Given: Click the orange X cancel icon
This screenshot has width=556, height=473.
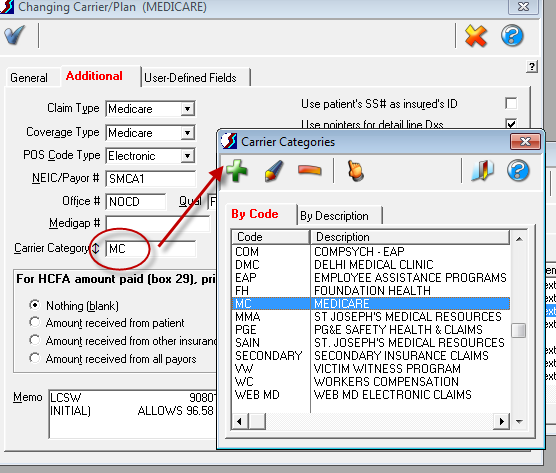Looking at the screenshot, I should (x=476, y=35).
